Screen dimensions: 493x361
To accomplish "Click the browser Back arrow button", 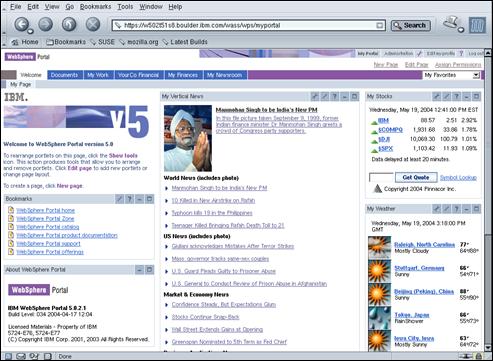I will tap(21, 24).
